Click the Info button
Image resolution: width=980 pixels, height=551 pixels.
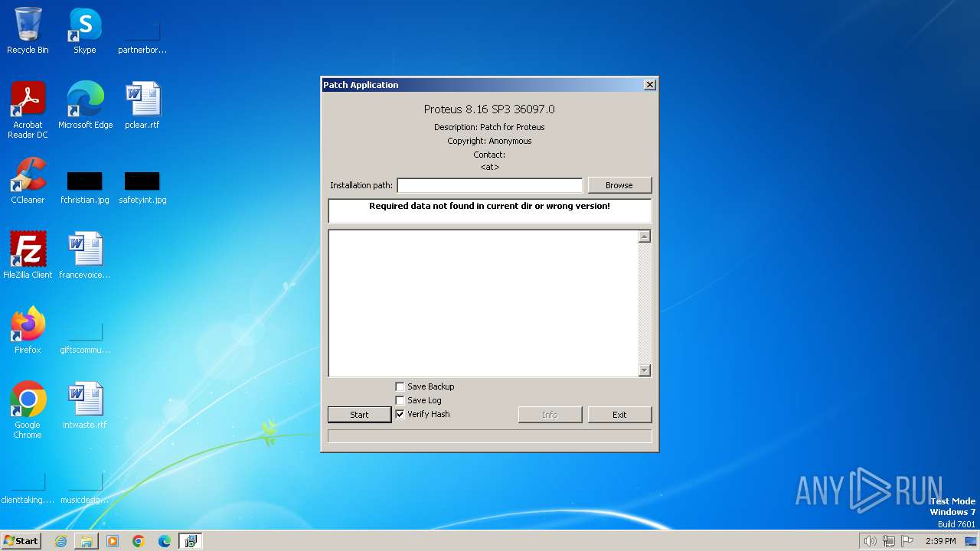[550, 415]
